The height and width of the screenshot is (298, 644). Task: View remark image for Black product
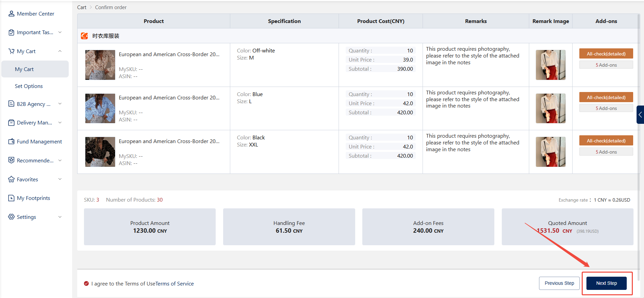tap(551, 152)
